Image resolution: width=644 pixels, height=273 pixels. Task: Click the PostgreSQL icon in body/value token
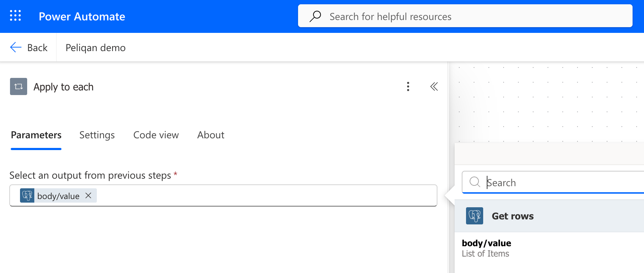(x=27, y=195)
